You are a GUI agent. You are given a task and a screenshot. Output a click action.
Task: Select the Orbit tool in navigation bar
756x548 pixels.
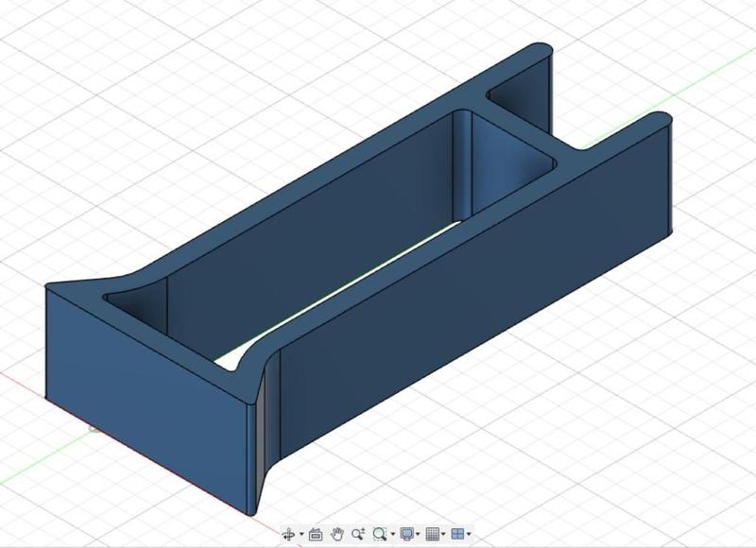click(288, 534)
